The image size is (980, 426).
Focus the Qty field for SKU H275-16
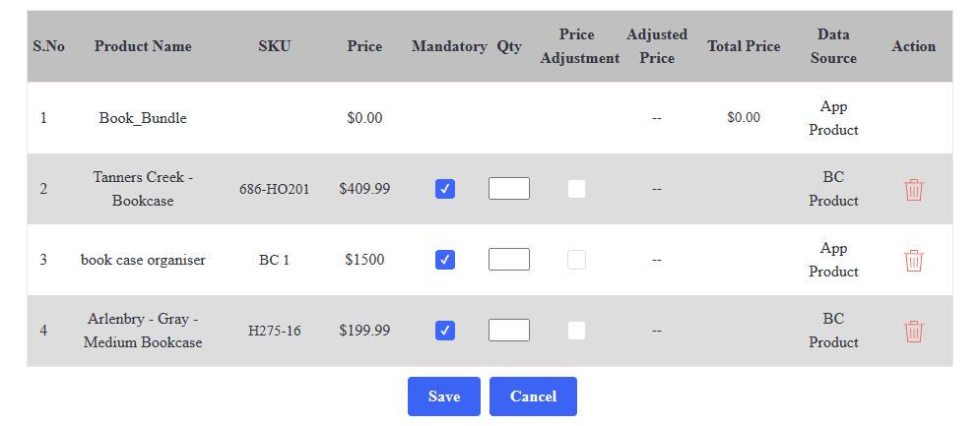pos(509,330)
